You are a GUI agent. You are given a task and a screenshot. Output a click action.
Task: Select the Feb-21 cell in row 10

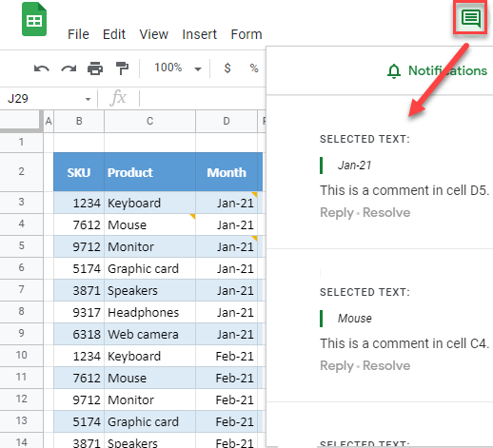227,356
